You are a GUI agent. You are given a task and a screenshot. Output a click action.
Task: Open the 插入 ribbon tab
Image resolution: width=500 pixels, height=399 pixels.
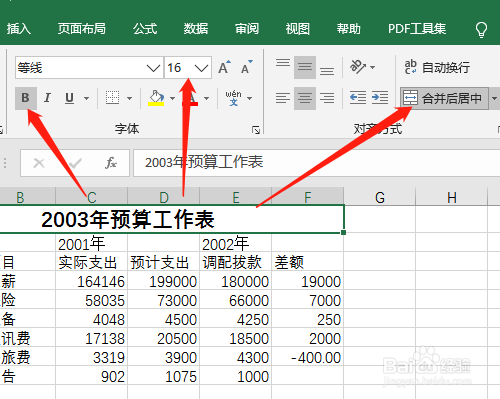pyautogui.click(x=19, y=29)
